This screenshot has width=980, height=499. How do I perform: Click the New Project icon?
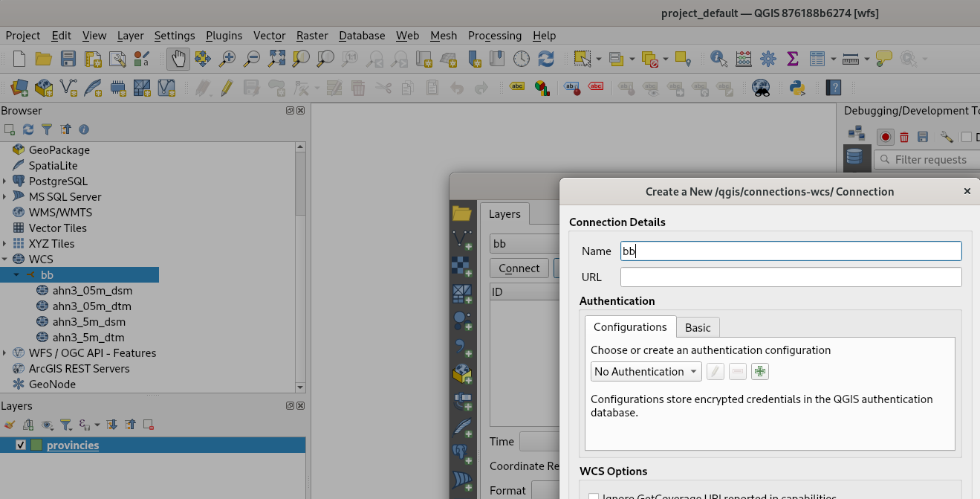[19, 59]
